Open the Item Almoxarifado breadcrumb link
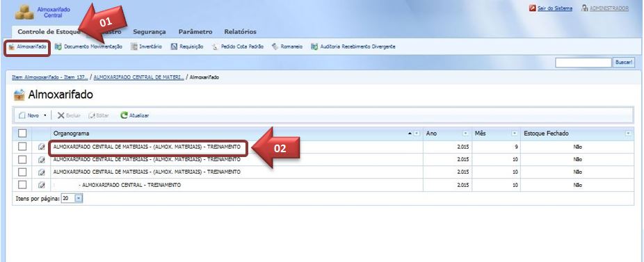 (50, 77)
